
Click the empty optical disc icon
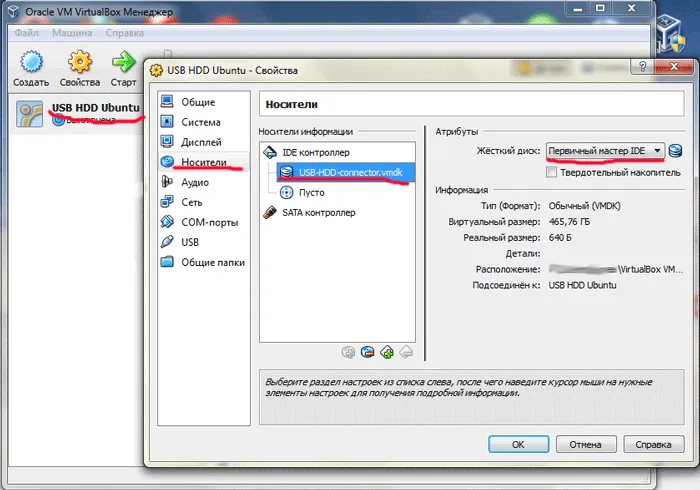click(287, 192)
